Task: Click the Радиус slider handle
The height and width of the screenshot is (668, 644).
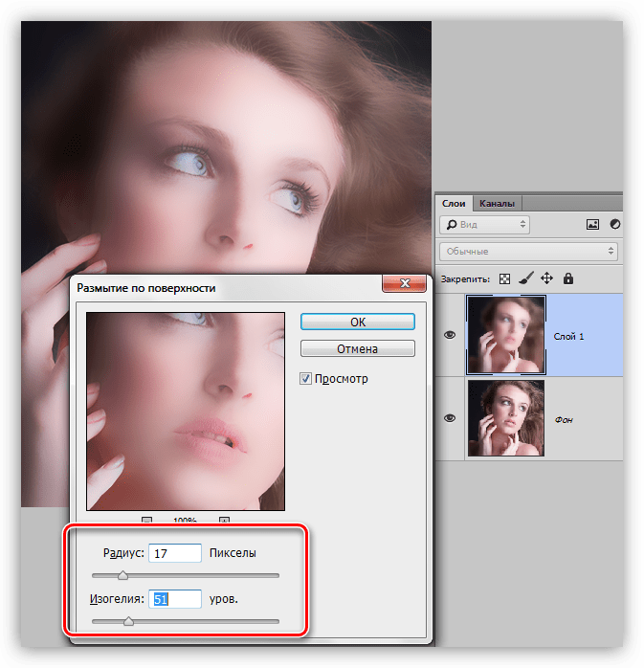Action: pos(122,575)
